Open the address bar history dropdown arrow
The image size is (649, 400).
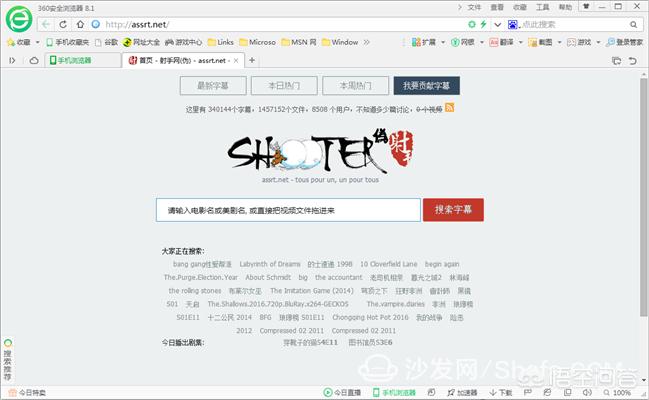(498, 24)
